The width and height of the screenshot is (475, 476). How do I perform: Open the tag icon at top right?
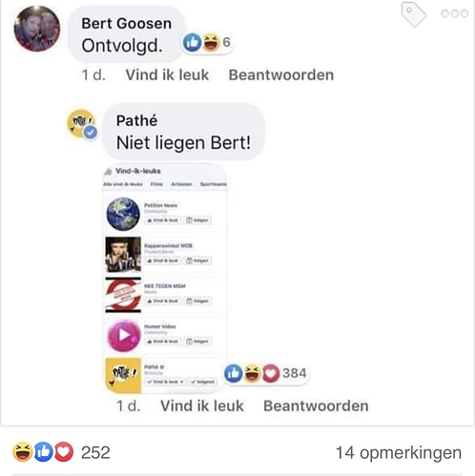coord(414,14)
